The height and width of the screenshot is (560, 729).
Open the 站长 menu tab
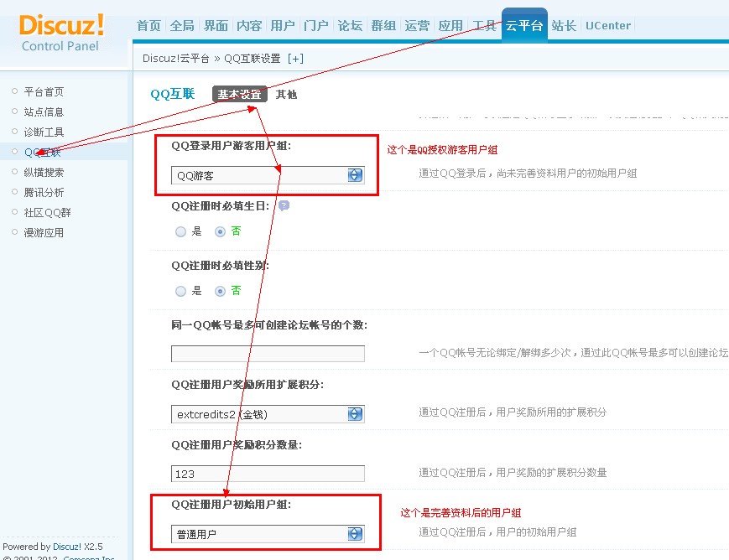coord(564,25)
